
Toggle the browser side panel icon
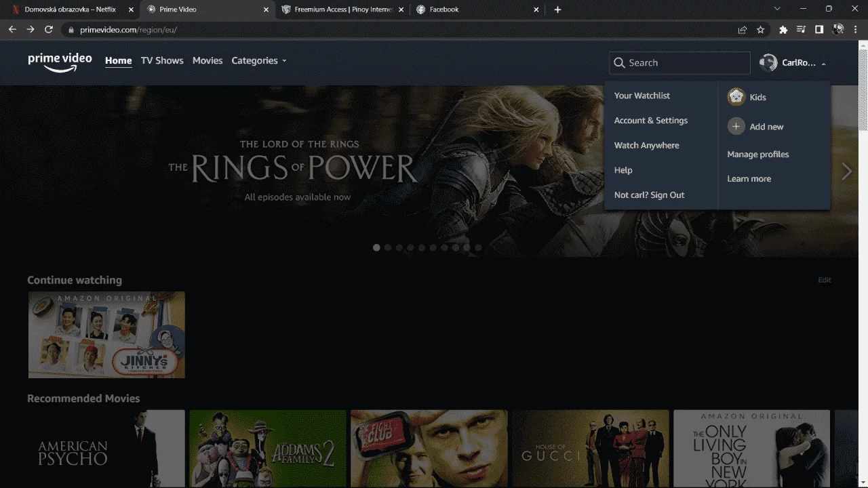(819, 30)
